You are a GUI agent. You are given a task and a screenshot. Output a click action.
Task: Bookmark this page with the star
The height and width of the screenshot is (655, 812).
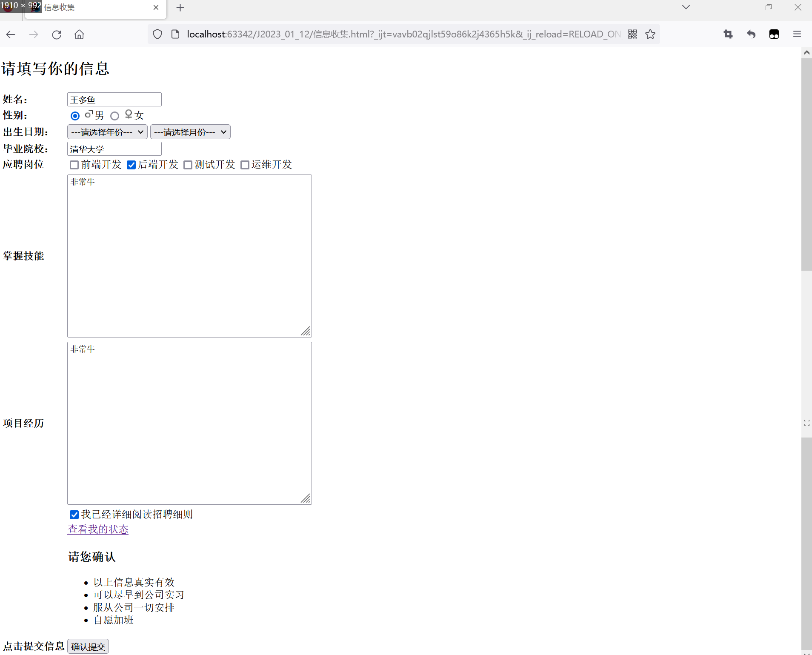650,34
